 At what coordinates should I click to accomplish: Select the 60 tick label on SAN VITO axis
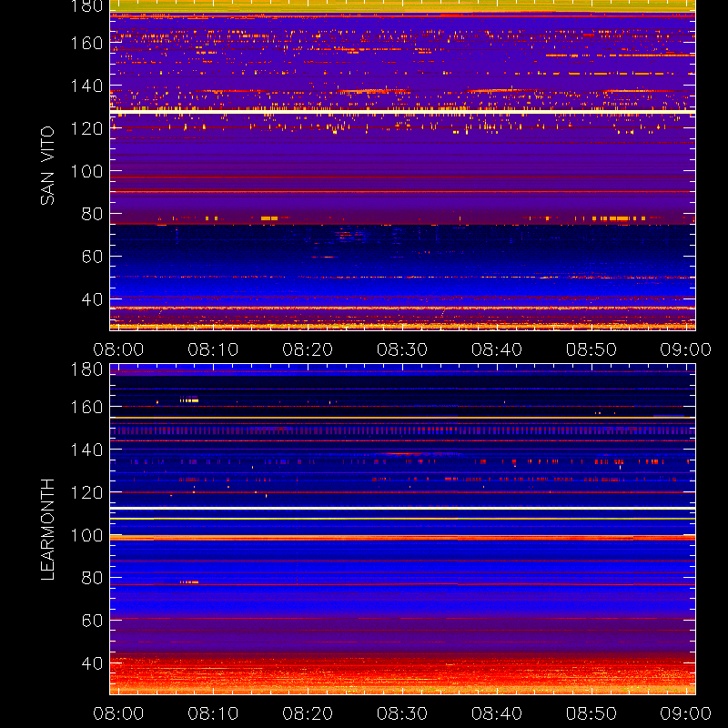[x=92, y=257]
